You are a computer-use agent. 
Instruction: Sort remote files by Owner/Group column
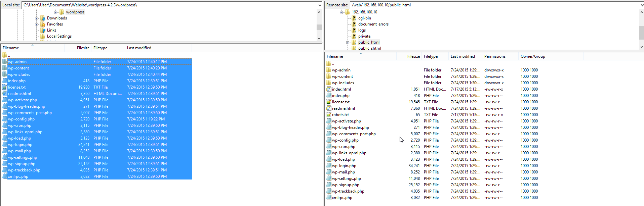click(551, 56)
